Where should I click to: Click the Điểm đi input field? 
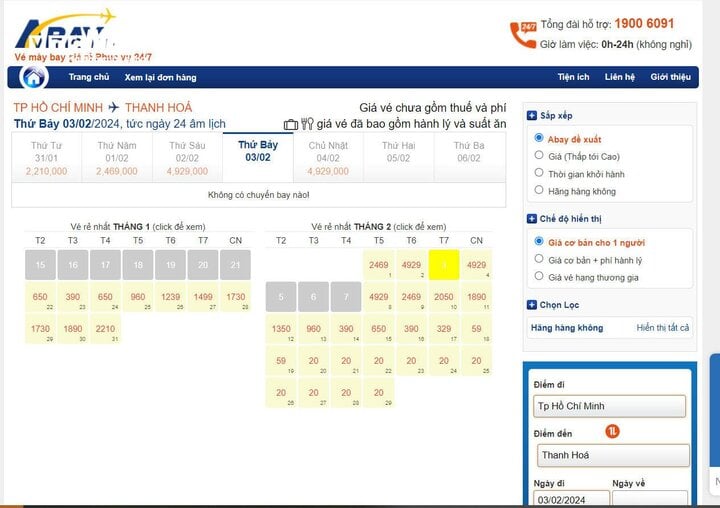click(x=609, y=406)
